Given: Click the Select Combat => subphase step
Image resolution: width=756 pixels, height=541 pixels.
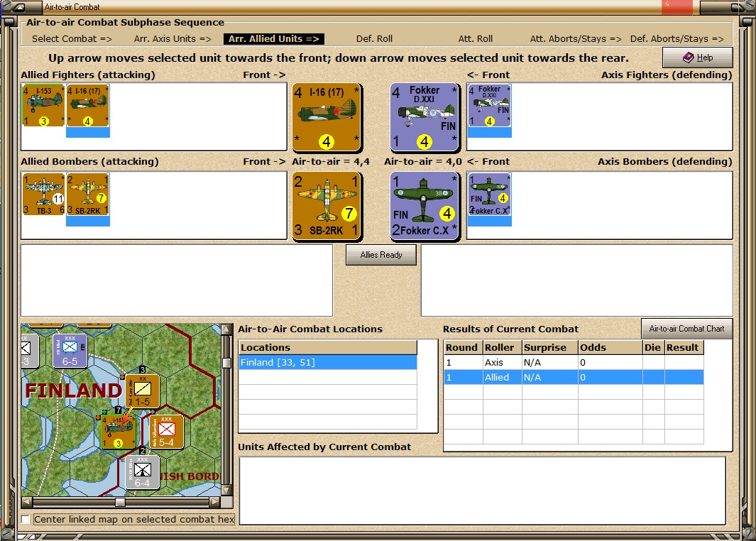Looking at the screenshot, I should 72,38.
